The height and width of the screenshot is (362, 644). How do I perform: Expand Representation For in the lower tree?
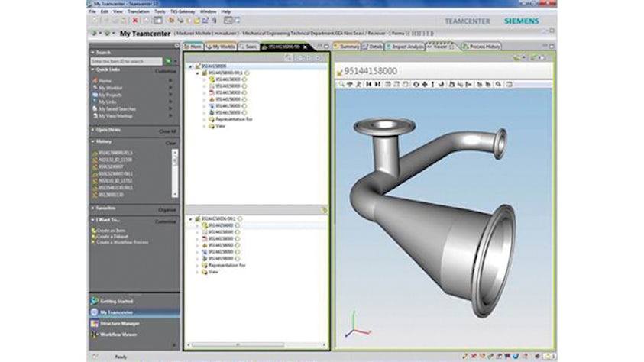pos(198,266)
